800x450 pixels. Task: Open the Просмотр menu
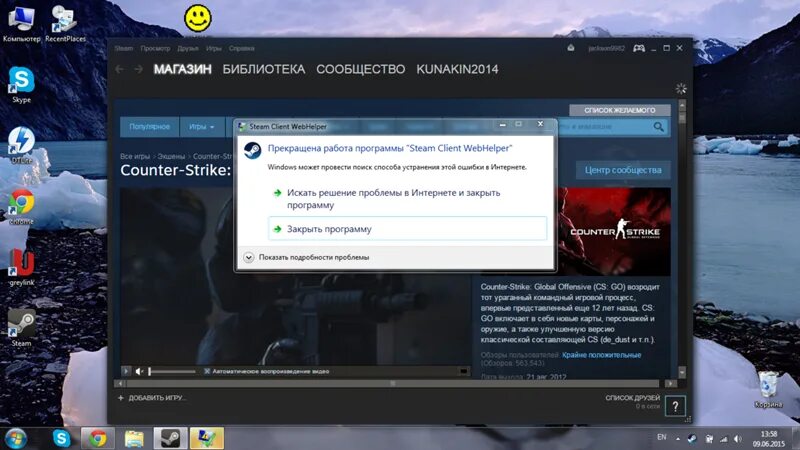point(155,48)
